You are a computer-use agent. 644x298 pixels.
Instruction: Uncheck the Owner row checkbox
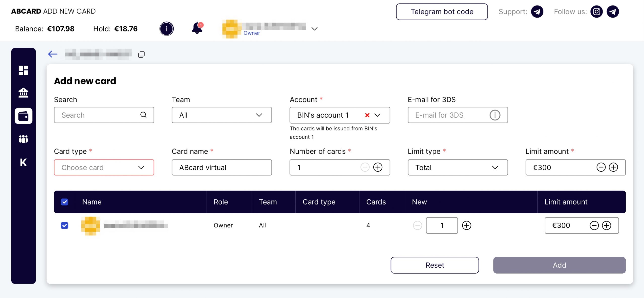coord(65,225)
